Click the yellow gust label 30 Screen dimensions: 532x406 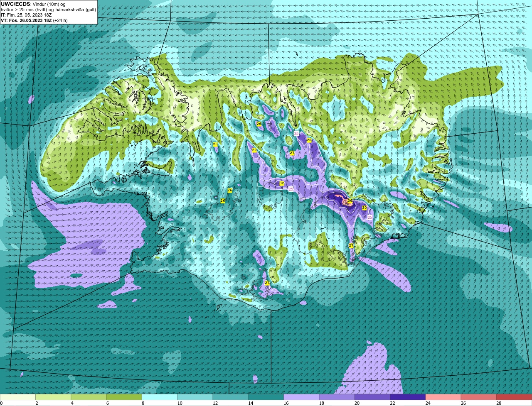click(x=365, y=208)
